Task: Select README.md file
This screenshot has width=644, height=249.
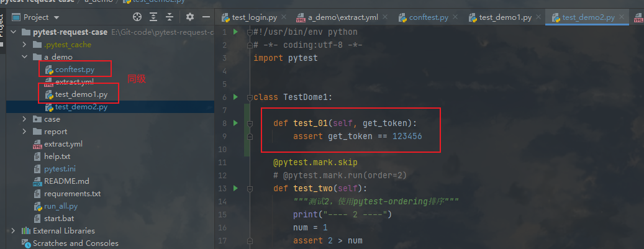Action: click(61, 181)
